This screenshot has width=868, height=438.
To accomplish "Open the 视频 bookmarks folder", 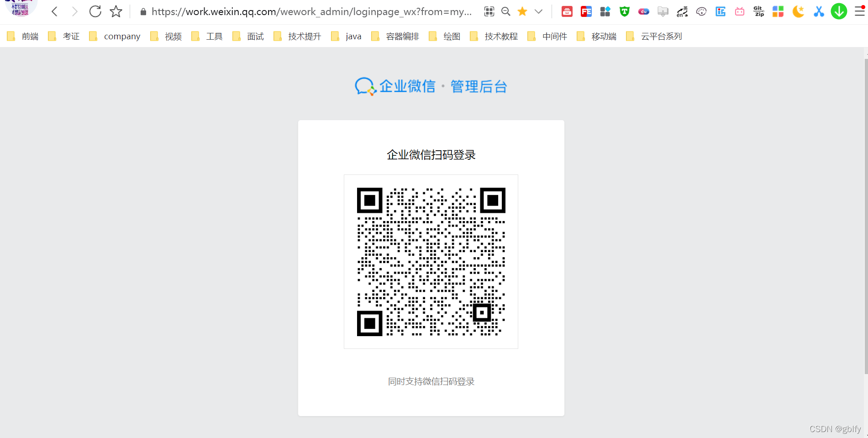I will (x=166, y=37).
